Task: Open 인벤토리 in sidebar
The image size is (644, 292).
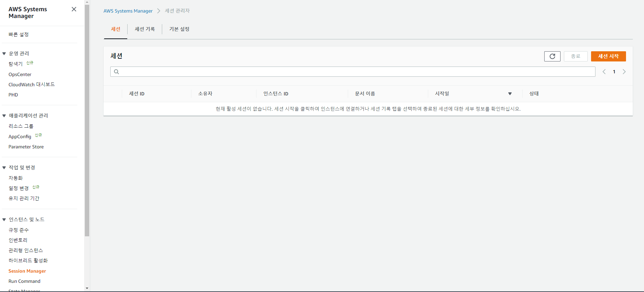Action: (18, 240)
